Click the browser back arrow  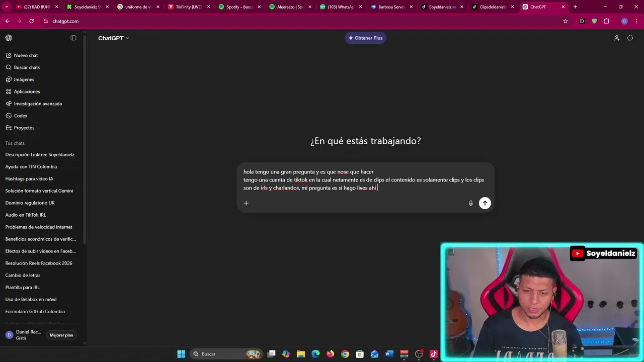tap(7, 21)
